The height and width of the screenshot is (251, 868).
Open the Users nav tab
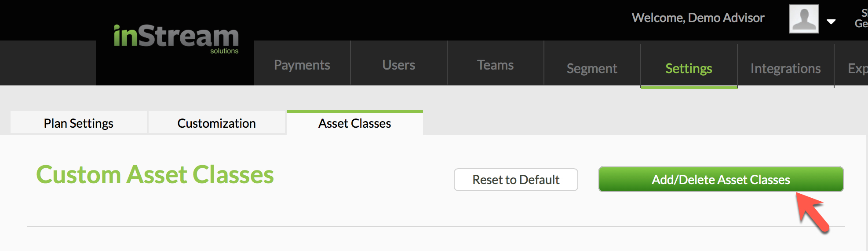tap(399, 65)
